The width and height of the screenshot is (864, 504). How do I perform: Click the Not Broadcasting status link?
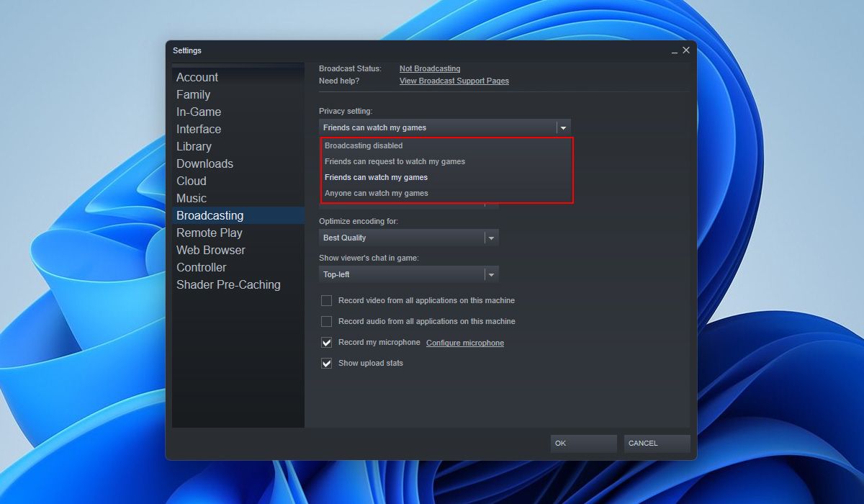[429, 68]
